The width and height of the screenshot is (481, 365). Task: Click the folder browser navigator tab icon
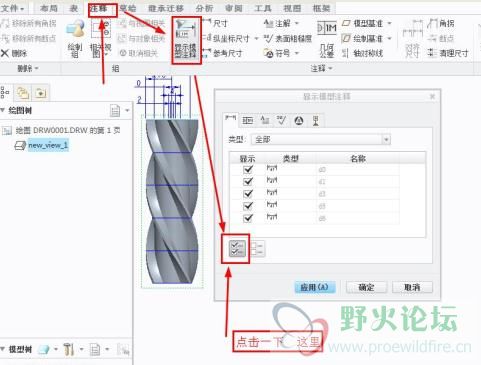[x=23, y=93]
